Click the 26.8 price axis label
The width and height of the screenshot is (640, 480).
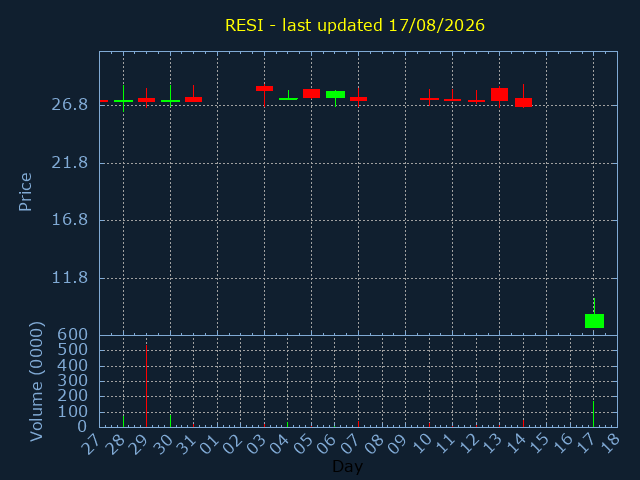tap(70, 105)
